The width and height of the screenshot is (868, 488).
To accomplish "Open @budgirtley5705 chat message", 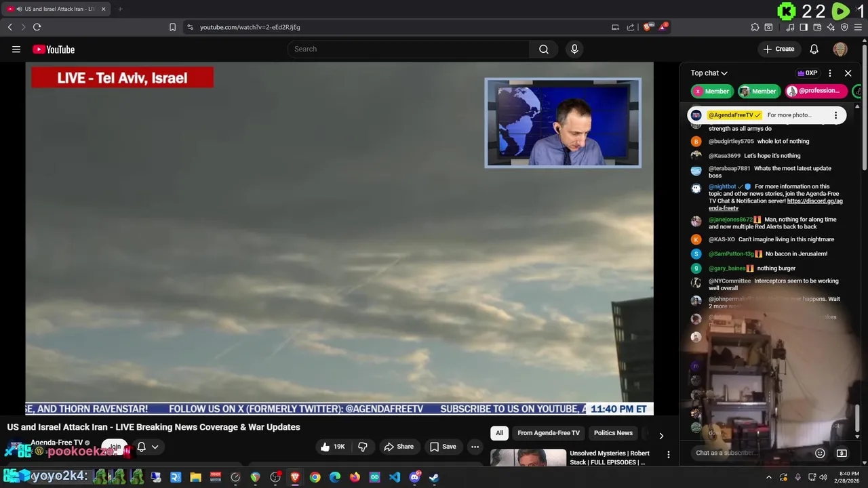I will 759,142.
